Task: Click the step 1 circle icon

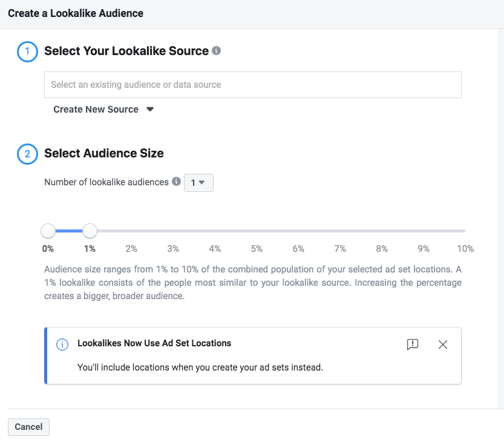Action: pyautogui.click(x=27, y=51)
